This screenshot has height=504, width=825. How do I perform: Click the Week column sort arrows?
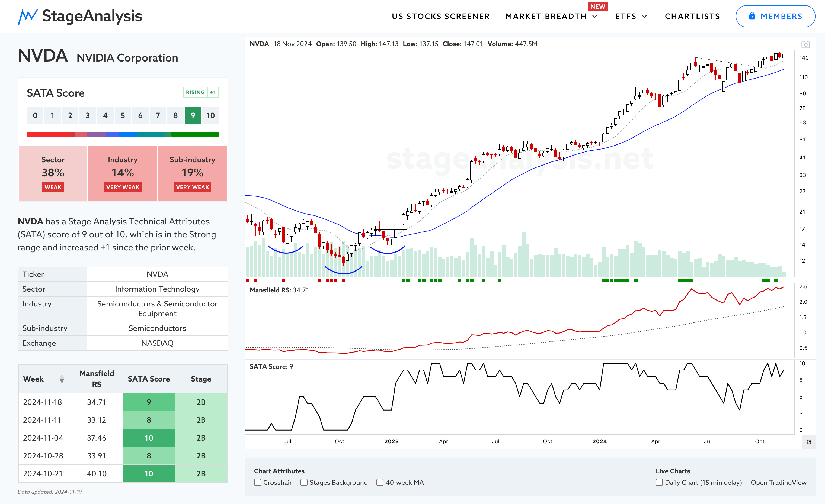62,379
